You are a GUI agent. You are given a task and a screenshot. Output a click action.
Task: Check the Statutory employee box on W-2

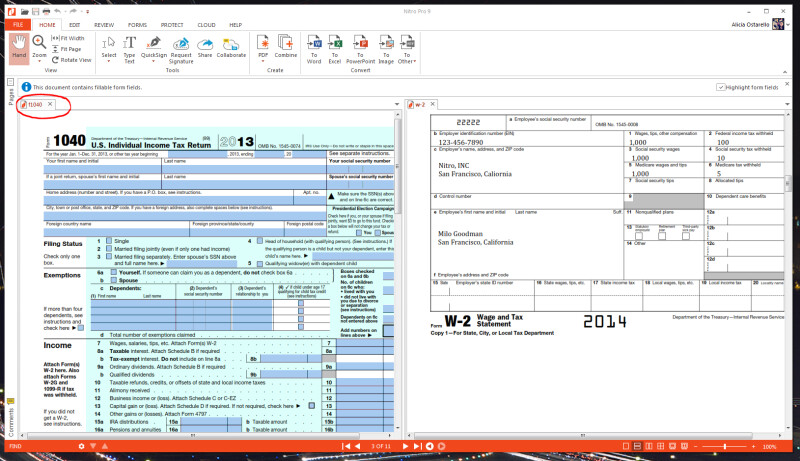[x=639, y=236]
